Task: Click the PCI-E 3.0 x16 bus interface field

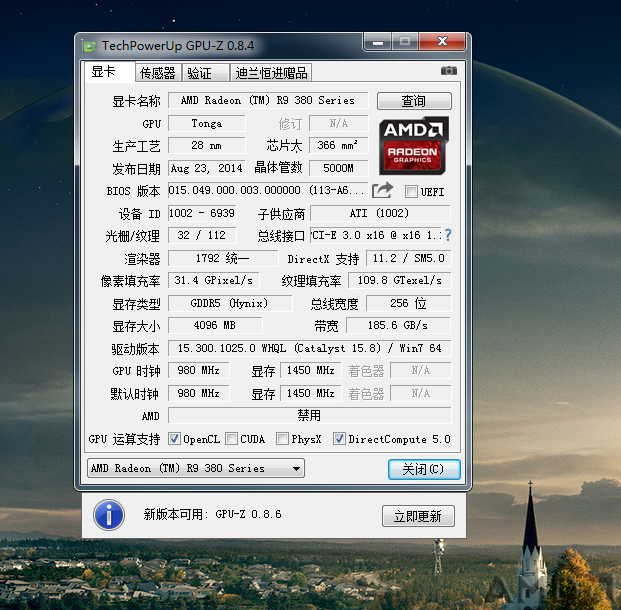Action: point(376,235)
